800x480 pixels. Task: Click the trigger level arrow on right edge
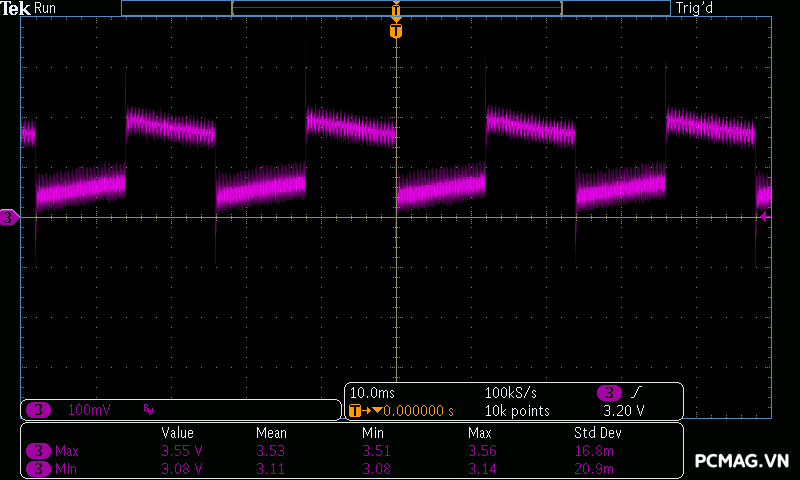[x=765, y=216]
